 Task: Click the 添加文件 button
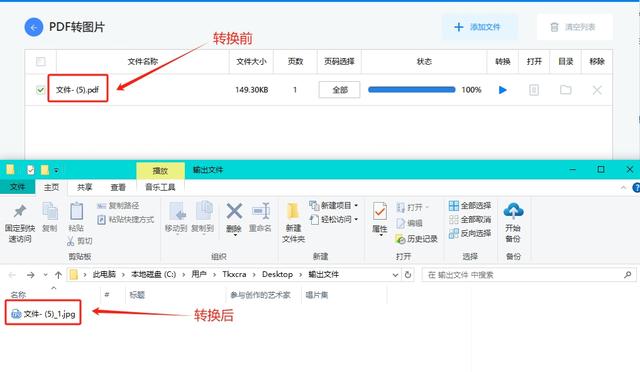pos(479,27)
